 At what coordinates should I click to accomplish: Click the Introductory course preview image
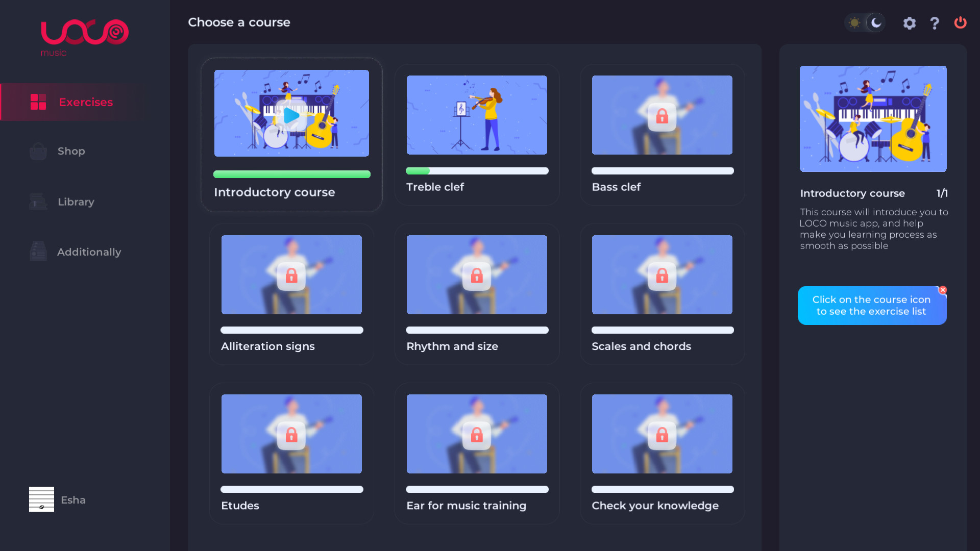coord(873,119)
